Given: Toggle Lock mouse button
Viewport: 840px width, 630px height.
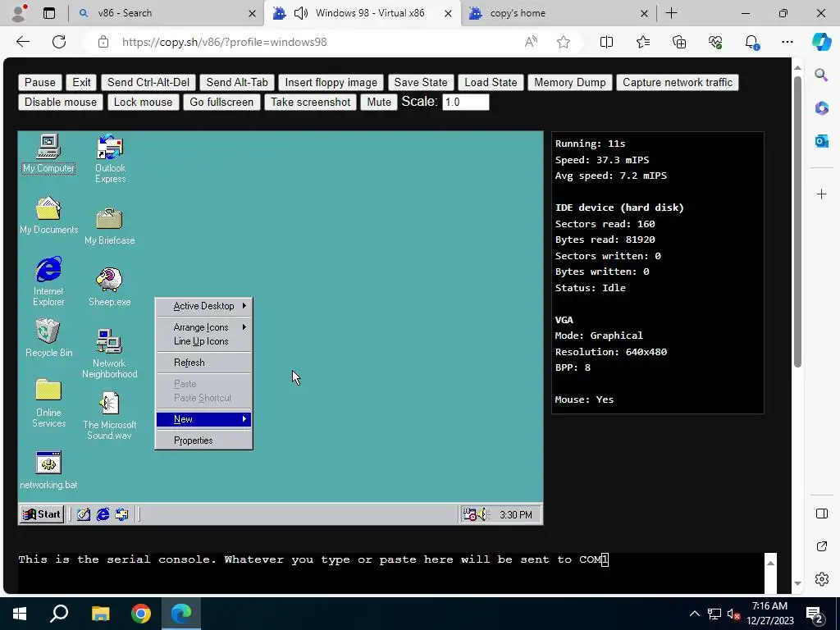Looking at the screenshot, I should [x=143, y=103].
